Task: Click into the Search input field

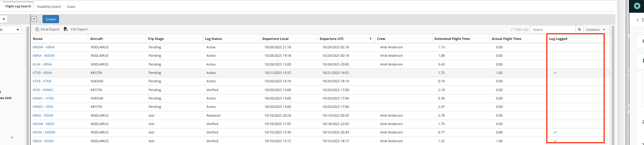Action: [552, 30]
